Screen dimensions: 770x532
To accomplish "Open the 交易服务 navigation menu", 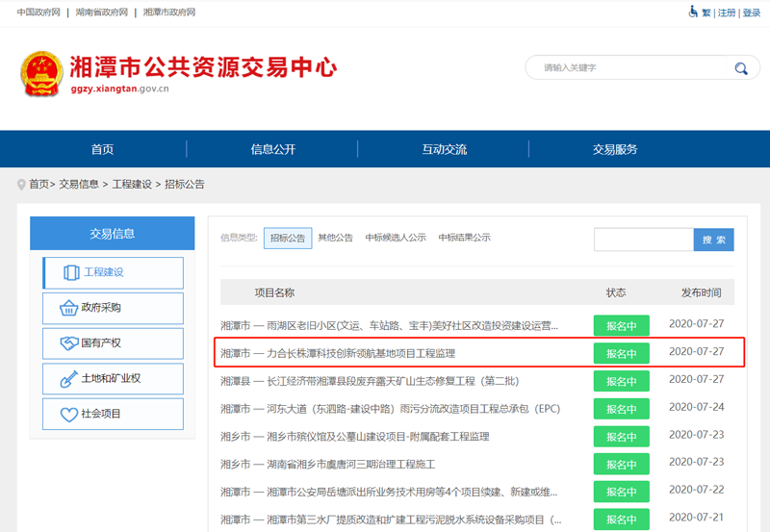I will [615, 149].
